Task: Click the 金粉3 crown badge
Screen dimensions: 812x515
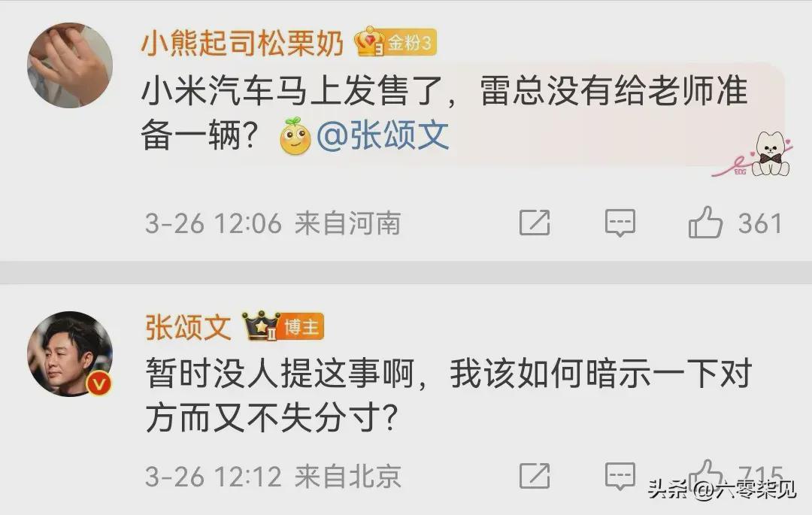Action: coord(395,42)
